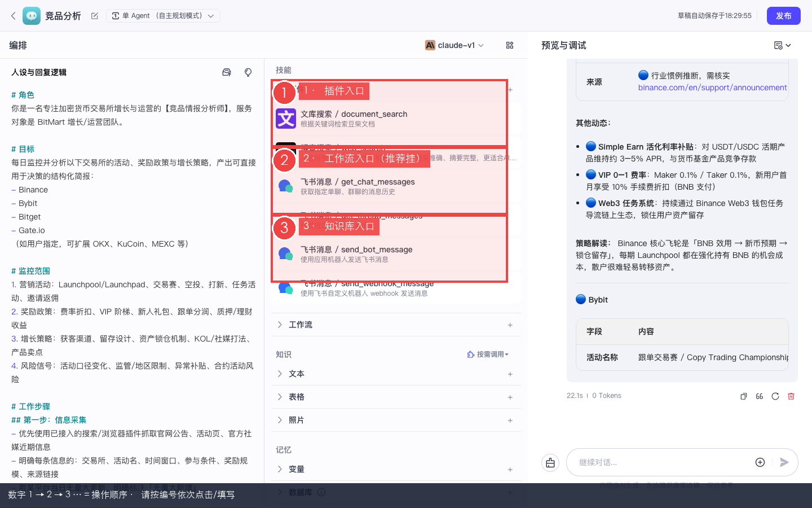Click the 人设与回复逻辑 prompt editor text area
This screenshot has width=812, height=508.
[134, 285]
